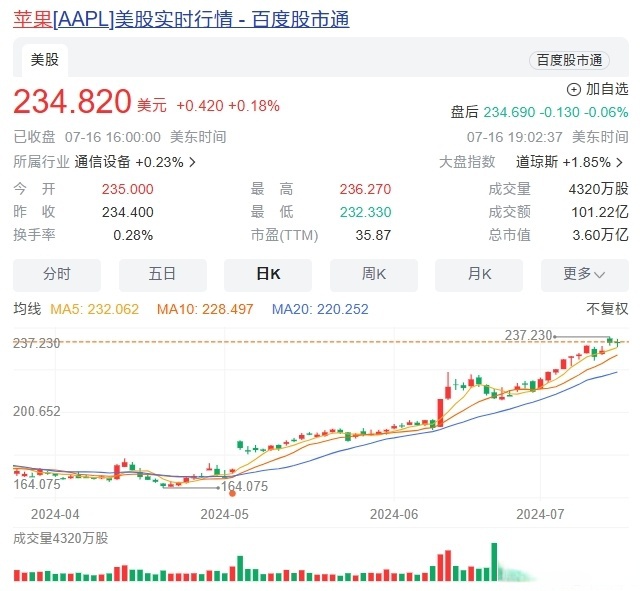Image resolution: width=643 pixels, height=591 pixels.
Task: Click the tallest green volume bar
Action: [493, 561]
